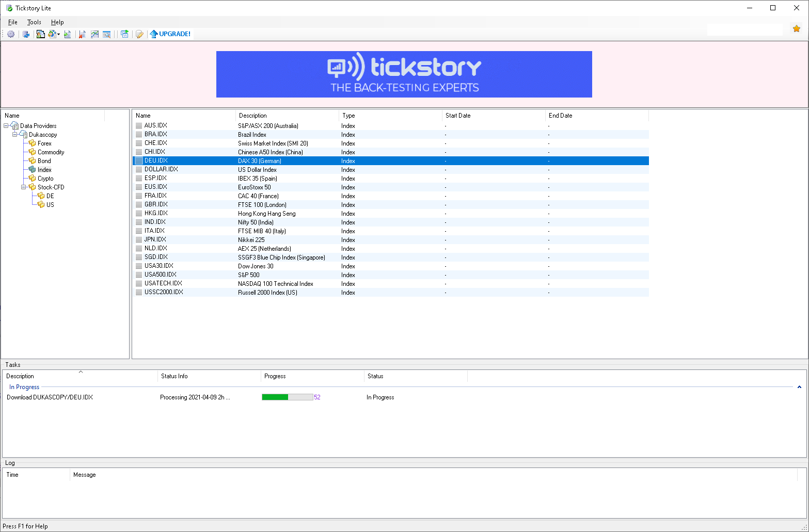
Task: Sort symbols by Start Date column header
Action: click(494, 116)
